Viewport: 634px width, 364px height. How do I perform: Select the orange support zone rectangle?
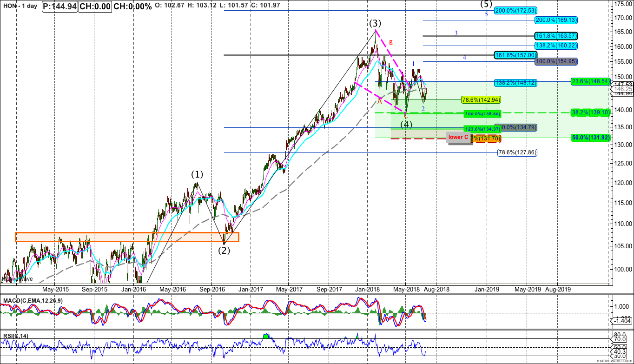click(127, 237)
